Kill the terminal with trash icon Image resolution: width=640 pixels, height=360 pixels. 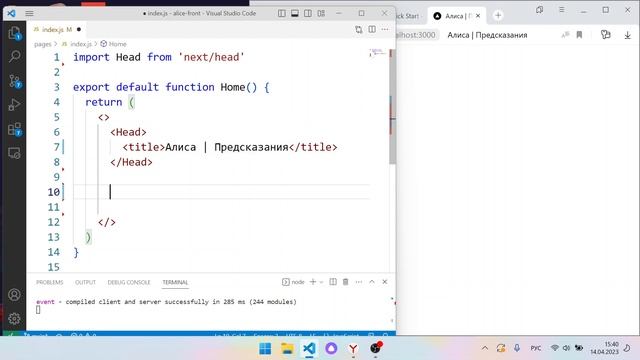pyautogui.click(x=345, y=282)
